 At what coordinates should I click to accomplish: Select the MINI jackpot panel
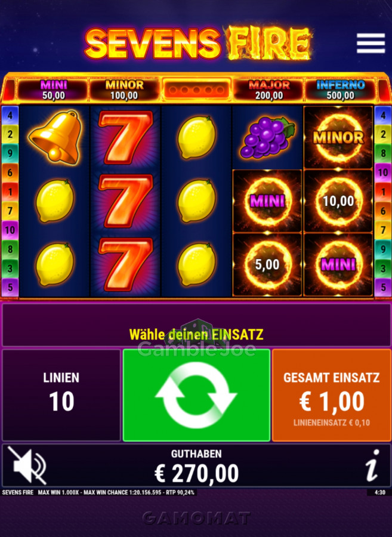54,90
